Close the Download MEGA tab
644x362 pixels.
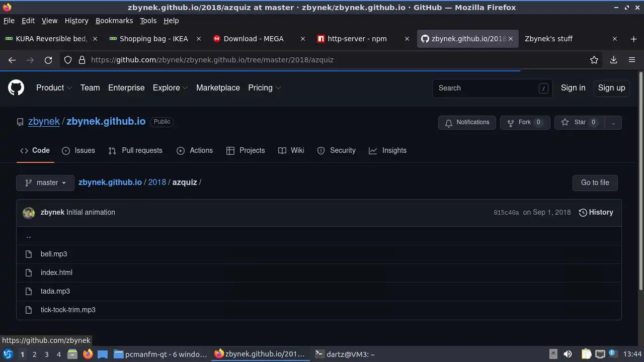(303, 39)
